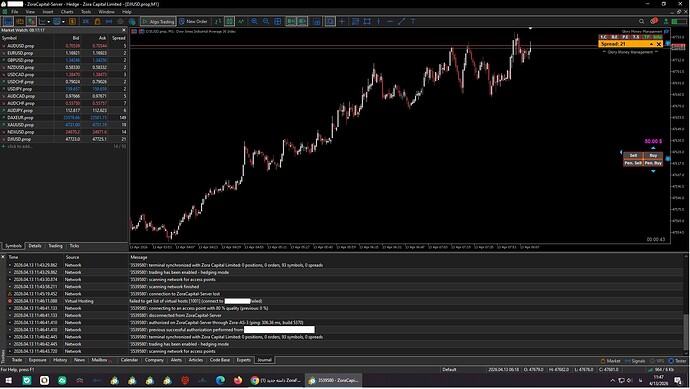Open the Charts menu

tap(67, 12)
